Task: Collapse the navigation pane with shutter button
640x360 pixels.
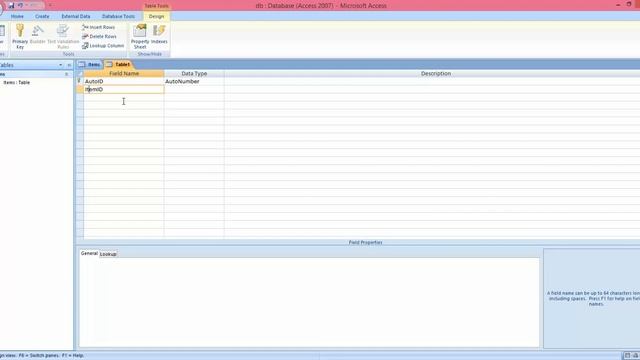Action: coord(69,65)
